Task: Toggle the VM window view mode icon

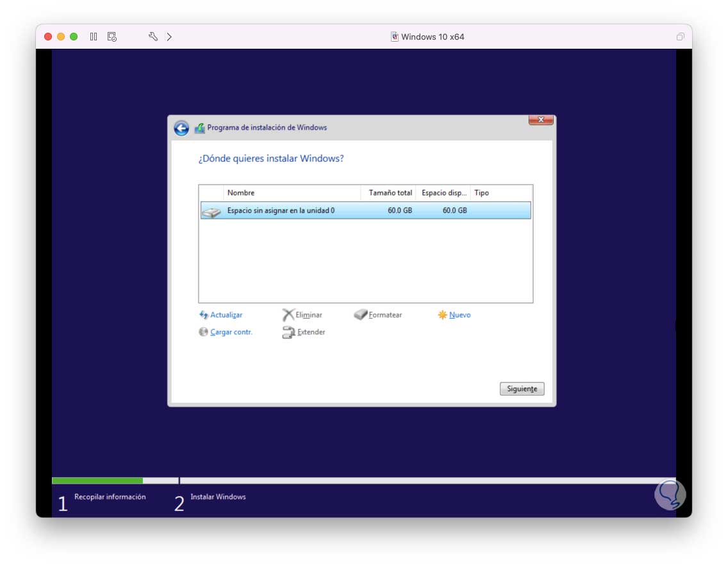Action: click(x=680, y=37)
